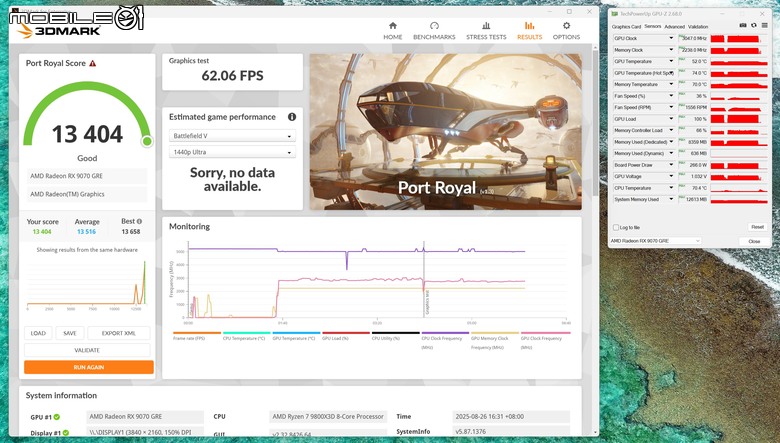Toggle GPU Load (%) legend item
780x443 pixels.
pyautogui.click(x=346, y=337)
